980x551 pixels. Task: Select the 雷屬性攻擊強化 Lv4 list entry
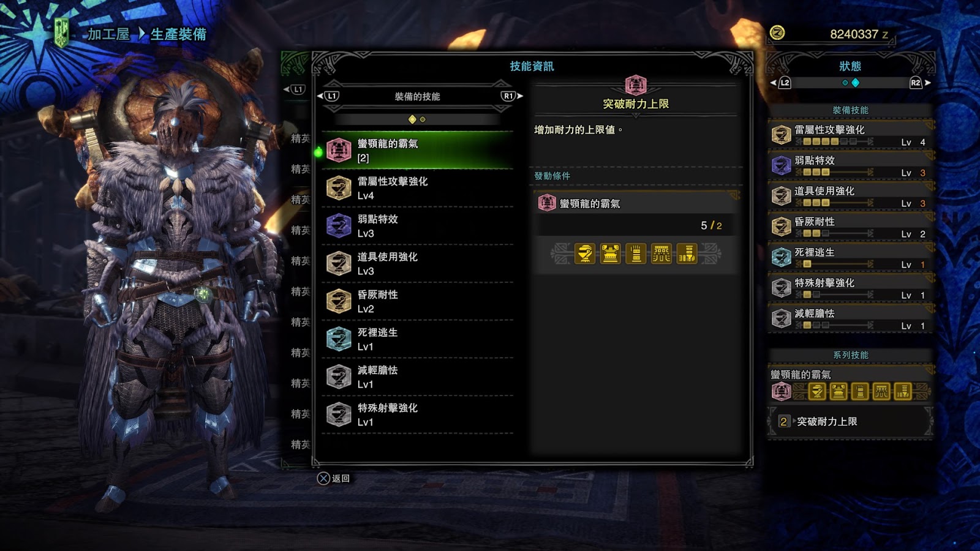coord(418,188)
